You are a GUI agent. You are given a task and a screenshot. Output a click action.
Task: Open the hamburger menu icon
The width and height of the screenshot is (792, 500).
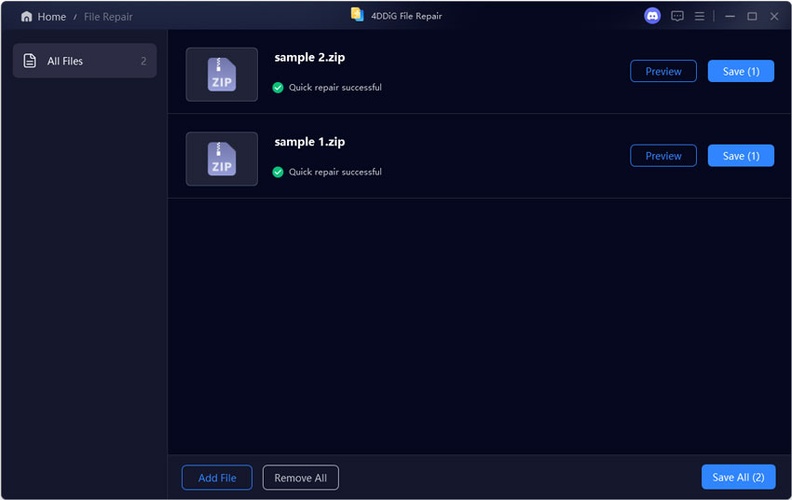pos(700,16)
